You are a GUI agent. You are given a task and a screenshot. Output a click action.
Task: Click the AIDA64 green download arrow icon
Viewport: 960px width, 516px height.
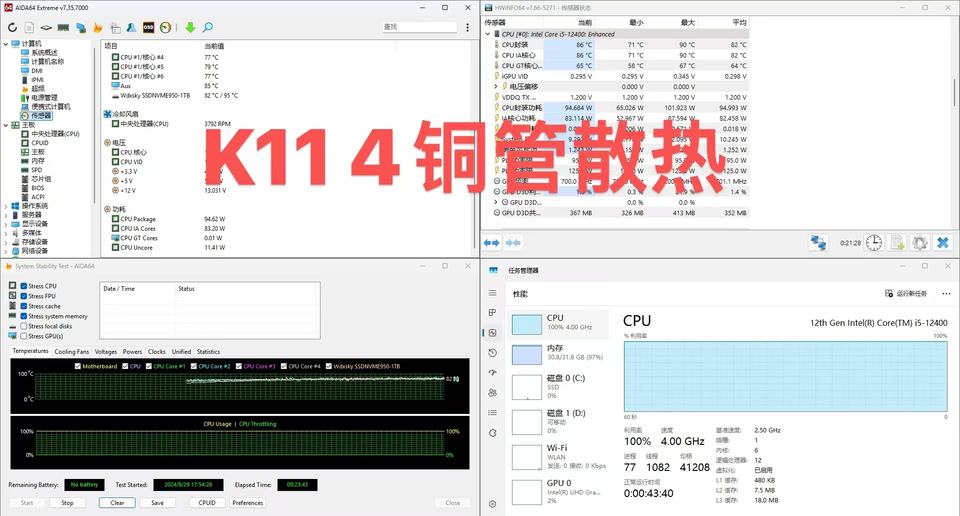coord(190,28)
